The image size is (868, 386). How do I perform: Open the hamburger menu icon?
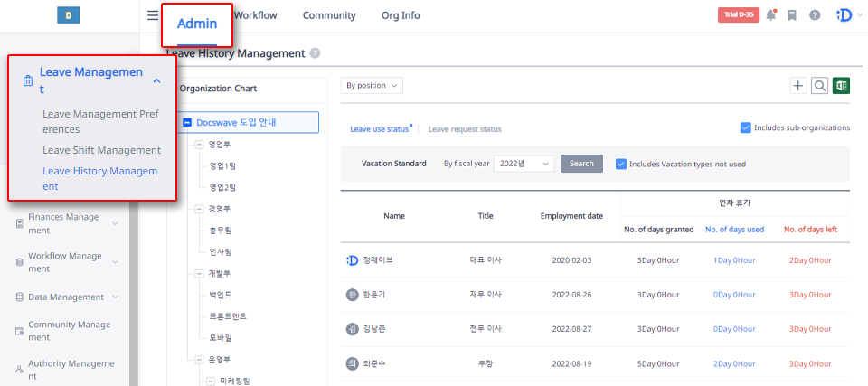152,15
